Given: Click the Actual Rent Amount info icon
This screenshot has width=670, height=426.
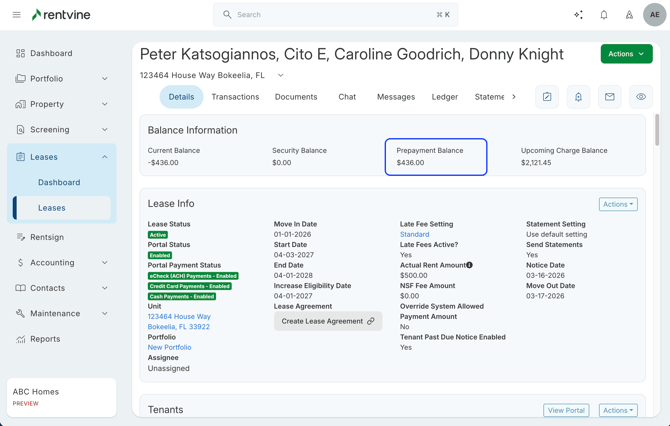Looking at the screenshot, I should pos(470,265).
